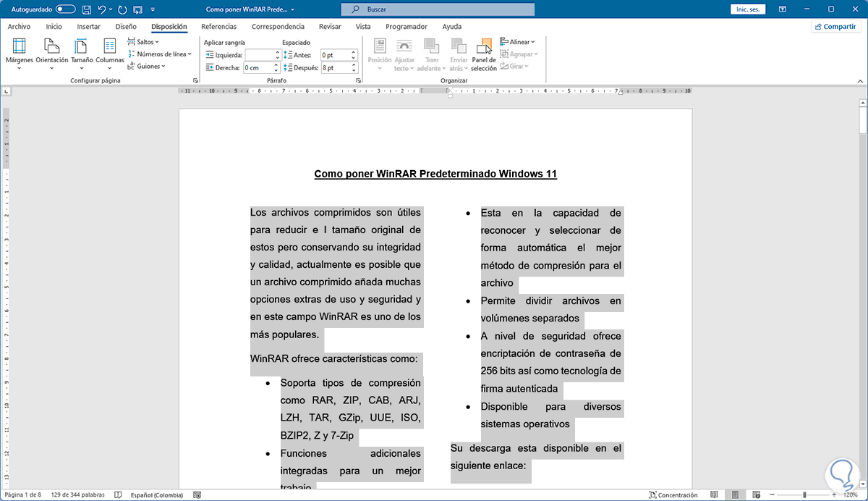Expand the Alinear dropdown
The width and height of the screenshot is (868, 501).
click(x=516, y=42)
